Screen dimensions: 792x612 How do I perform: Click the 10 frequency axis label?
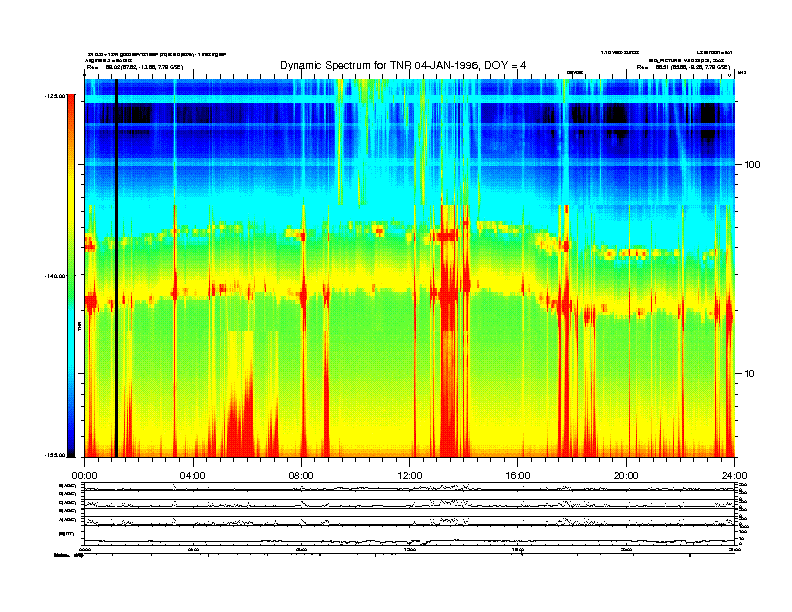coord(750,374)
